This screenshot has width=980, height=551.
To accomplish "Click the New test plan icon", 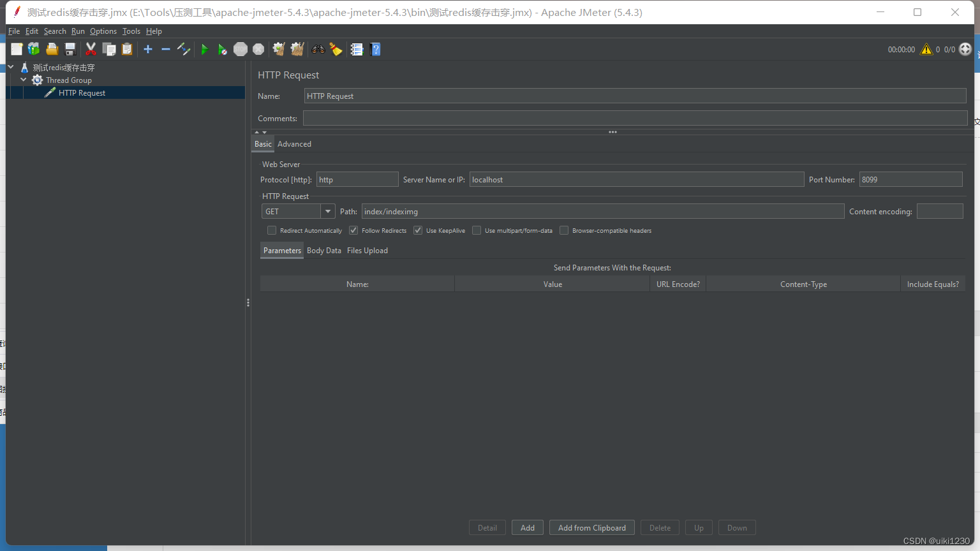I will point(17,49).
